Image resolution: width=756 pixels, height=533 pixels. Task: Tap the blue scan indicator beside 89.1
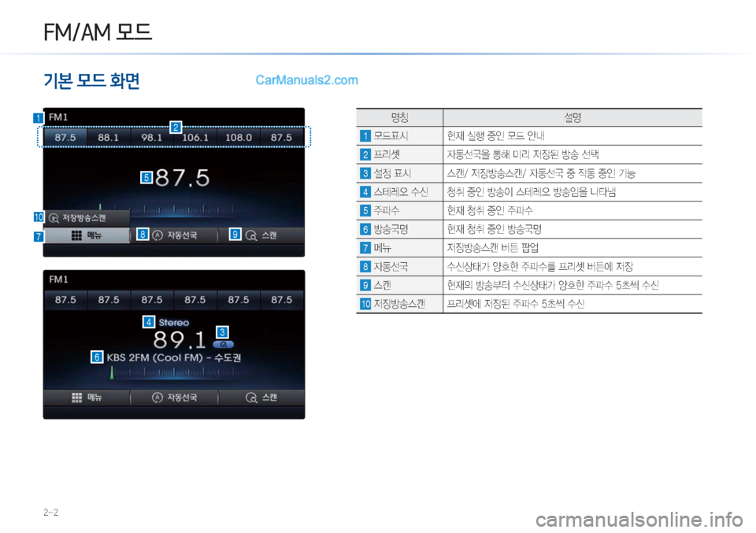223,344
